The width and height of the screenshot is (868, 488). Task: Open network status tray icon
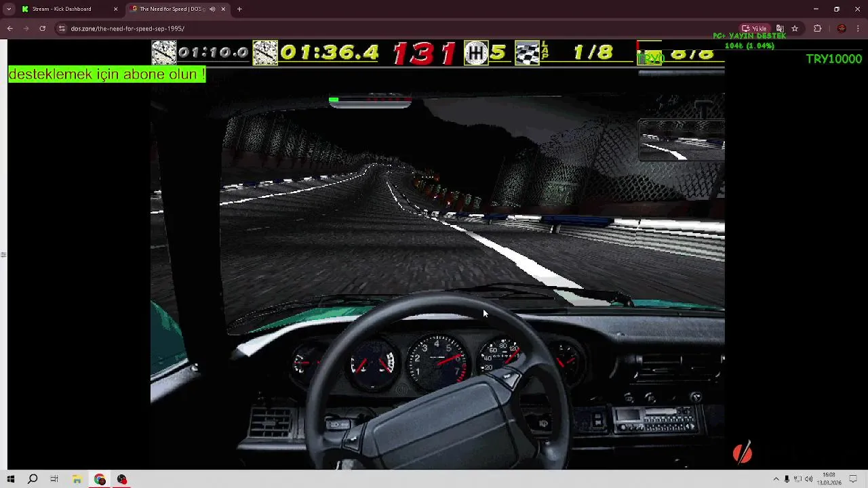point(797,479)
